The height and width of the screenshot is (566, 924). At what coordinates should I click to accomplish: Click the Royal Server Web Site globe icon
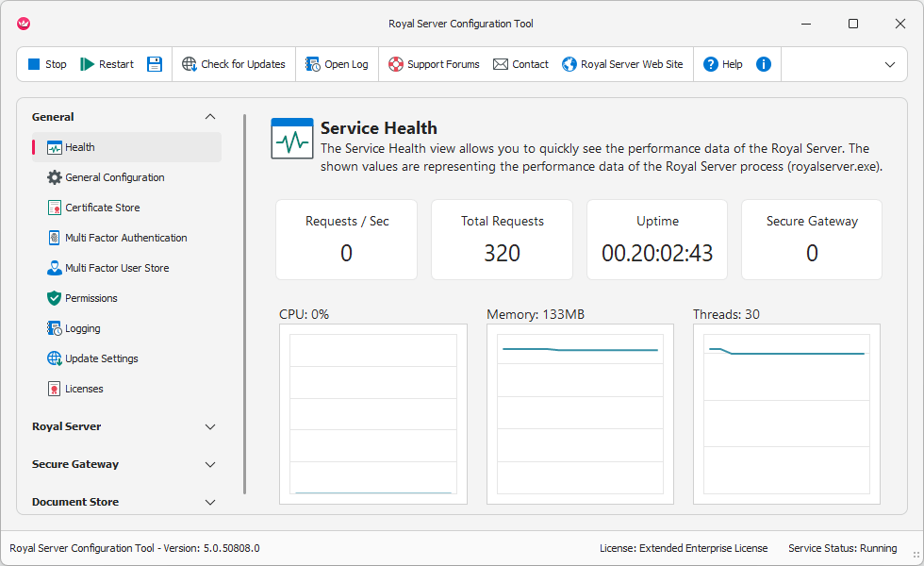569,64
